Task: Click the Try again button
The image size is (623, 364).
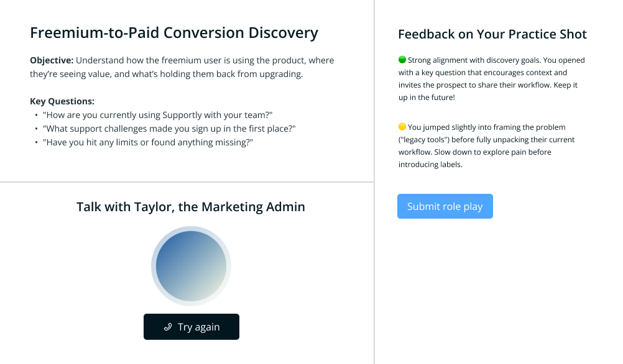Action: 191,327
